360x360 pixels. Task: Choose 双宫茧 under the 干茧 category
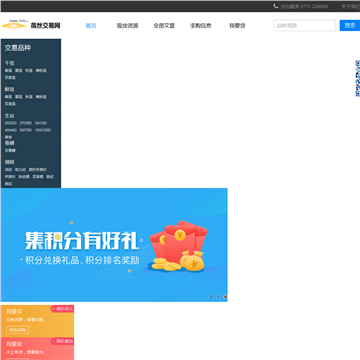tap(10, 77)
